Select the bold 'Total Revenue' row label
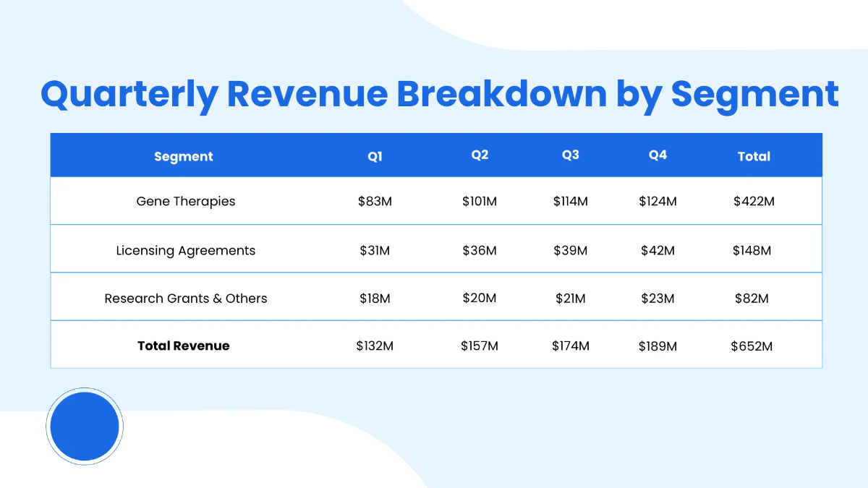This screenshot has width=868, height=488. (184, 346)
